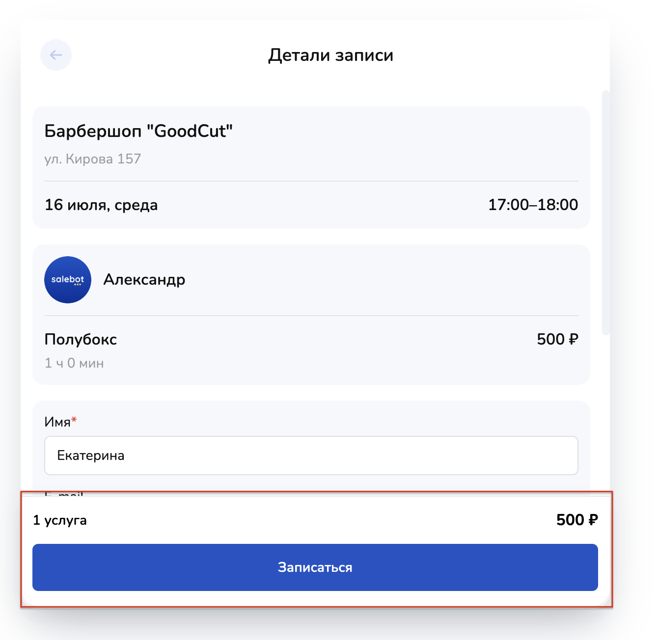This screenshot has width=658, height=644.
Task: Click the back arrow button
Action: [x=56, y=55]
